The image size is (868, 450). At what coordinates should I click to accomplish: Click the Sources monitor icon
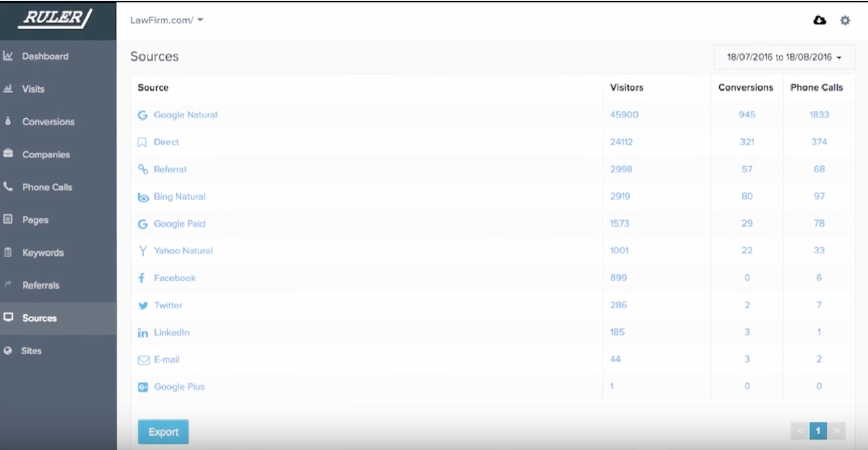tap(8, 317)
